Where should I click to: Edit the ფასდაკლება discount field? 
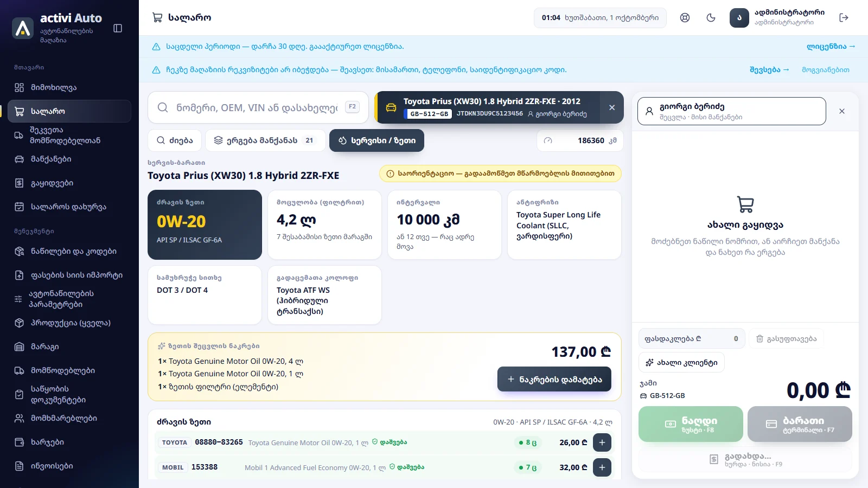(x=692, y=338)
